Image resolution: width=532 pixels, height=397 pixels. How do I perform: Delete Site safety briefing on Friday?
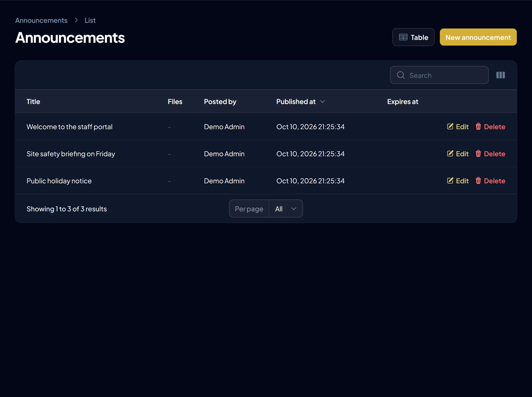click(490, 154)
